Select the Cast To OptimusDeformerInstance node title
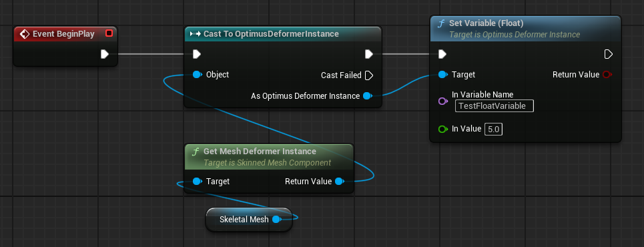Image resolution: width=644 pixels, height=247 pixels. coord(271,33)
